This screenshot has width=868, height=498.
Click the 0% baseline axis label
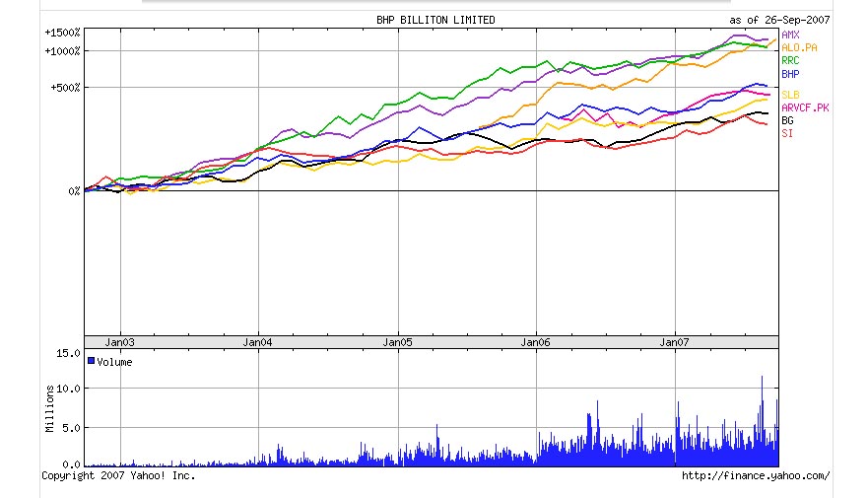[x=73, y=191]
